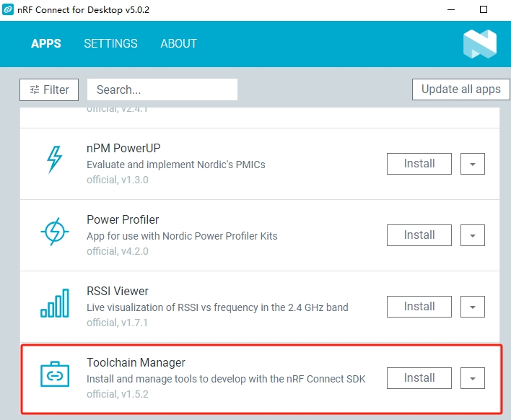Click the Search apps field
This screenshot has height=420, width=511.
[162, 89]
